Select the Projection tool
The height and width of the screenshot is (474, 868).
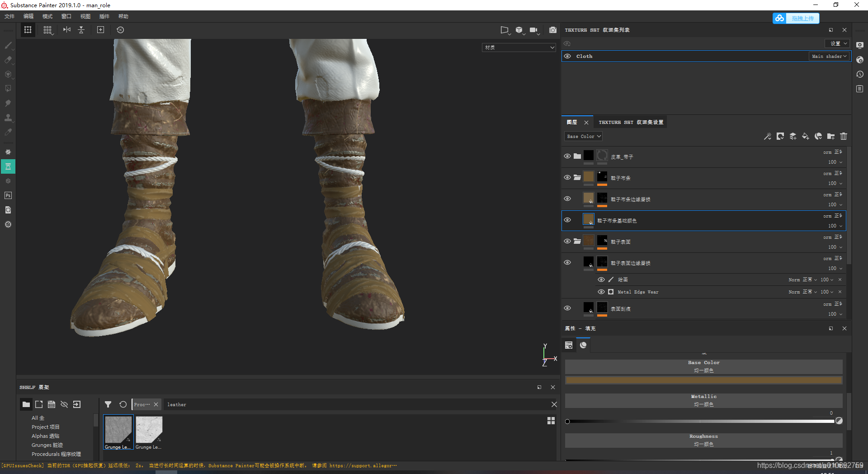(x=8, y=74)
